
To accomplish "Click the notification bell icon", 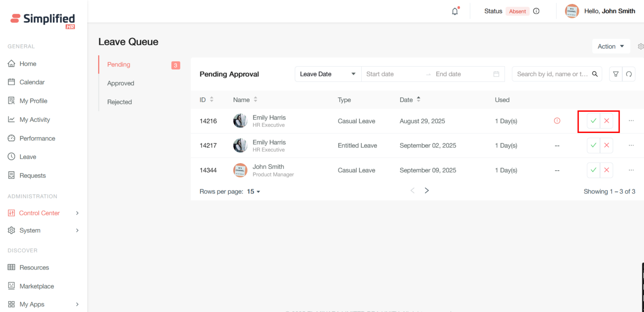I will [x=455, y=11].
